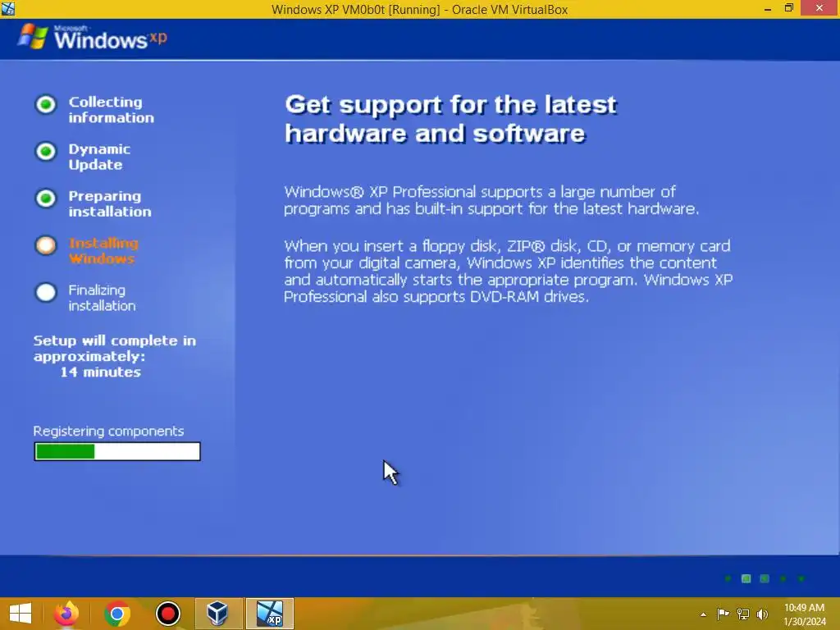Click the Collecting information step indicator
This screenshot has width=840, height=630.
46,104
